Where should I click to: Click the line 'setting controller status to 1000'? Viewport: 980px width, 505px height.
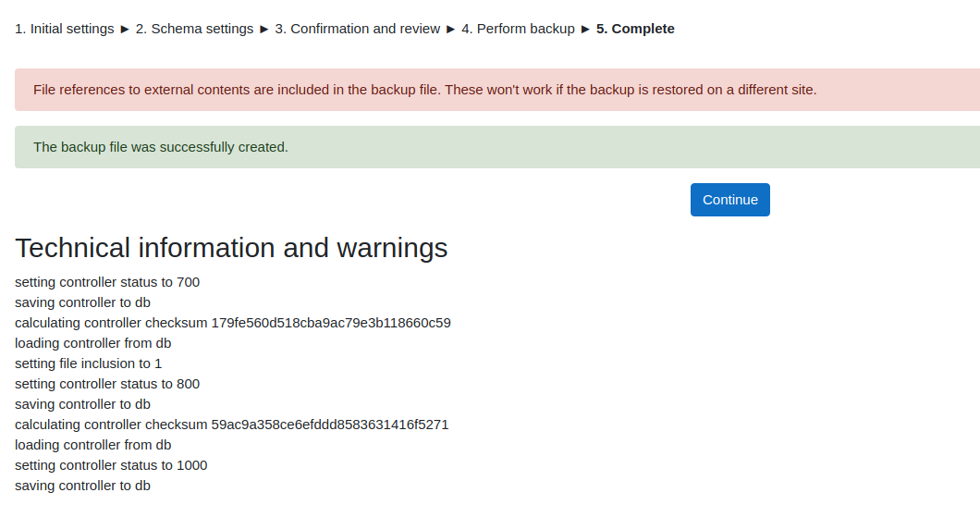click(x=111, y=465)
